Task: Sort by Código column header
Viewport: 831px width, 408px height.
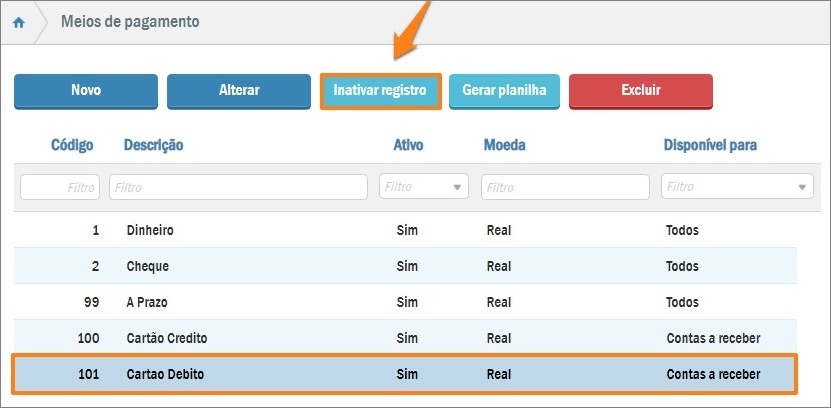Action: click(72, 145)
